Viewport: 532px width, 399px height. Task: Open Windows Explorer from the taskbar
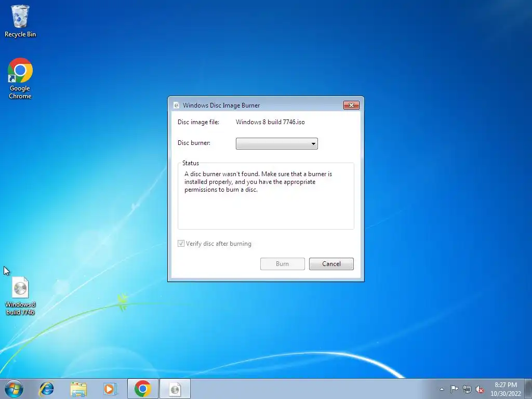[x=78, y=389]
